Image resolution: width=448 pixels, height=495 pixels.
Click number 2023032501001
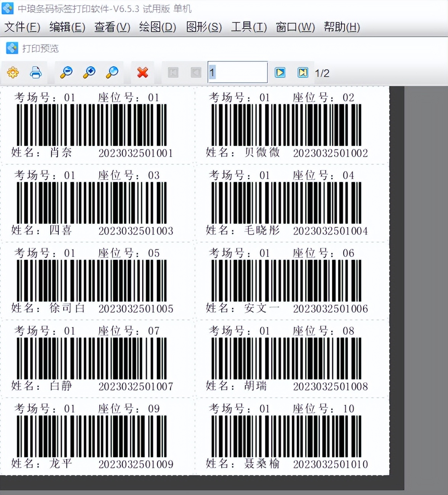tap(136, 153)
